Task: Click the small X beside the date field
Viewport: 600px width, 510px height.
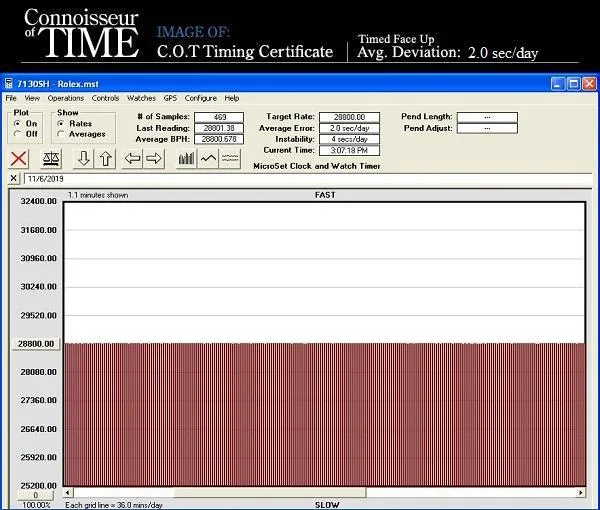Action: click(x=13, y=178)
